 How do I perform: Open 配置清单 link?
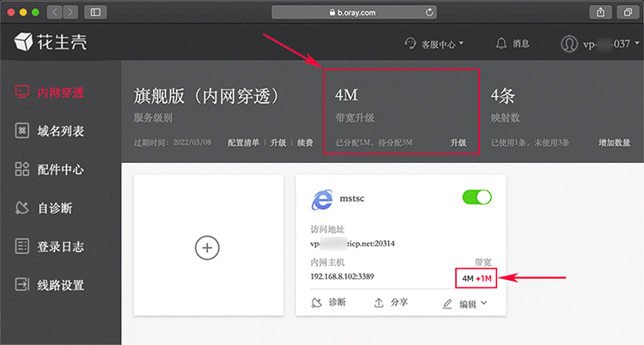tap(244, 142)
